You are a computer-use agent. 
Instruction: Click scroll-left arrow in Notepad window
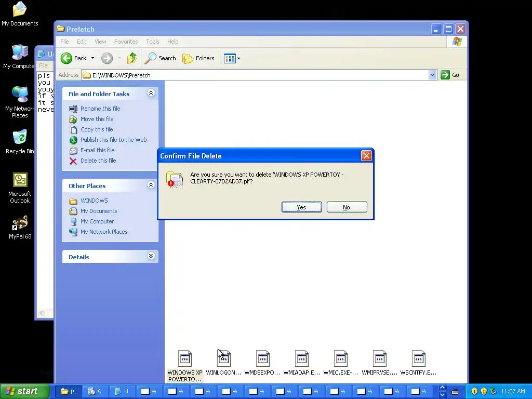(42, 313)
